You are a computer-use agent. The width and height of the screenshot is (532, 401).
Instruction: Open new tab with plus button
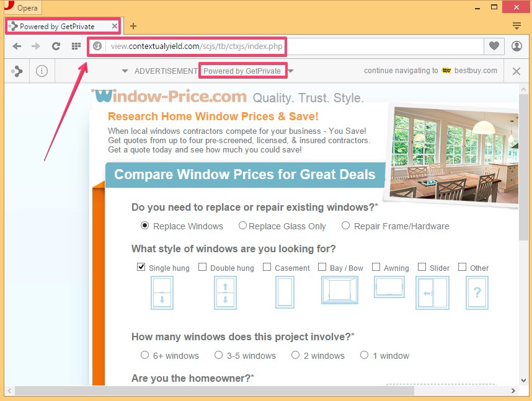133,26
